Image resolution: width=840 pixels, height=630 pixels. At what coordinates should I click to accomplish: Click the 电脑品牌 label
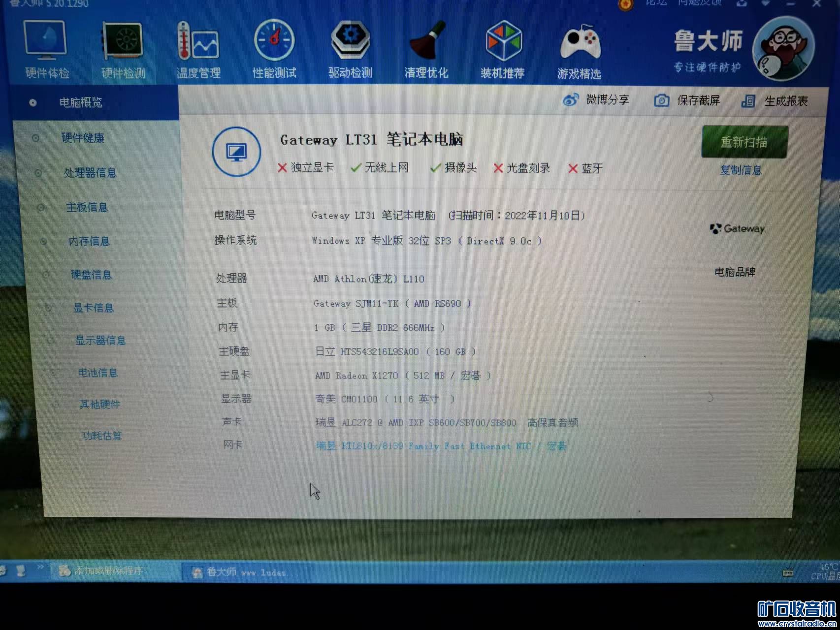pos(735,272)
